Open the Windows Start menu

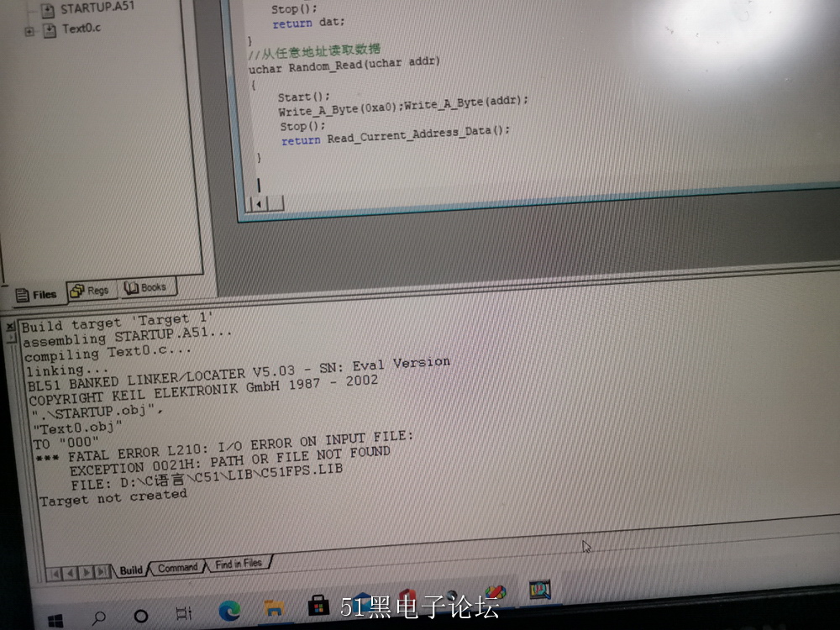pyautogui.click(x=55, y=621)
